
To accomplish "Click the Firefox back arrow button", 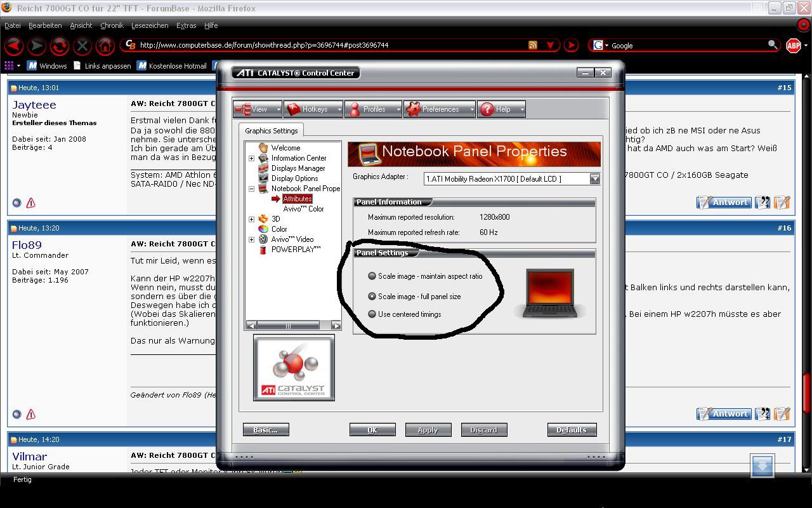I will tap(14, 45).
